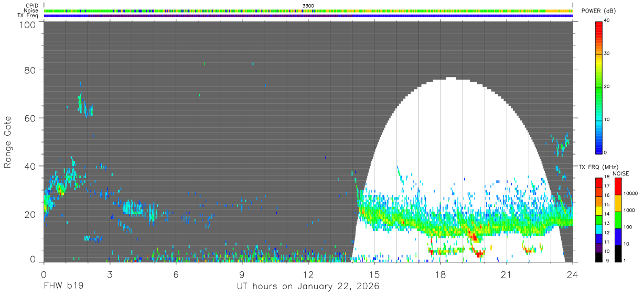Click the "3" hour label on the time axis
The width and height of the screenshot is (644, 297).
pos(110,274)
